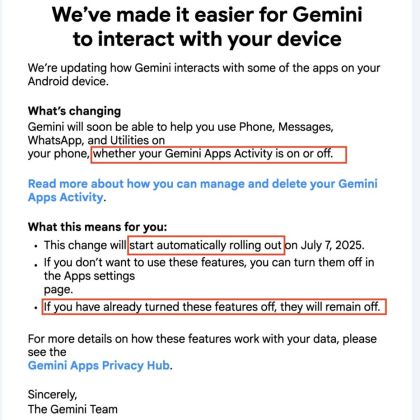Click the "Sincerely," closing line
Viewport: 420px width, 420px height.
pyautogui.click(x=52, y=395)
